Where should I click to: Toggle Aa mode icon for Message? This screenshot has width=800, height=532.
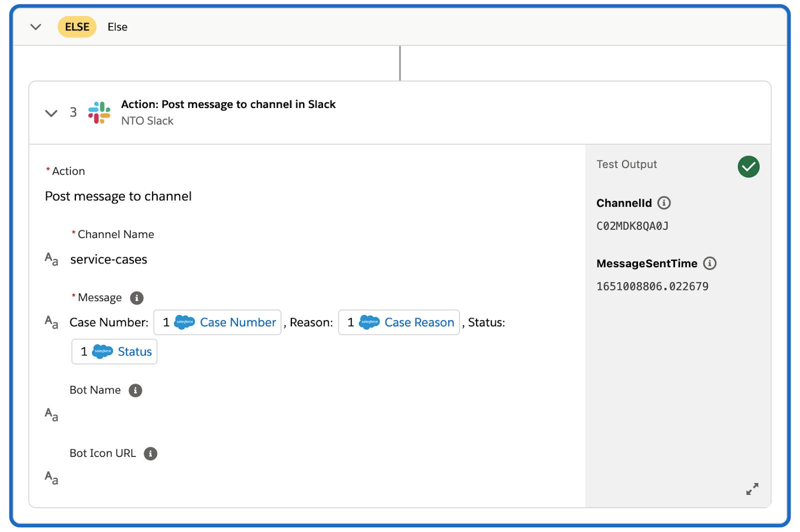51,322
